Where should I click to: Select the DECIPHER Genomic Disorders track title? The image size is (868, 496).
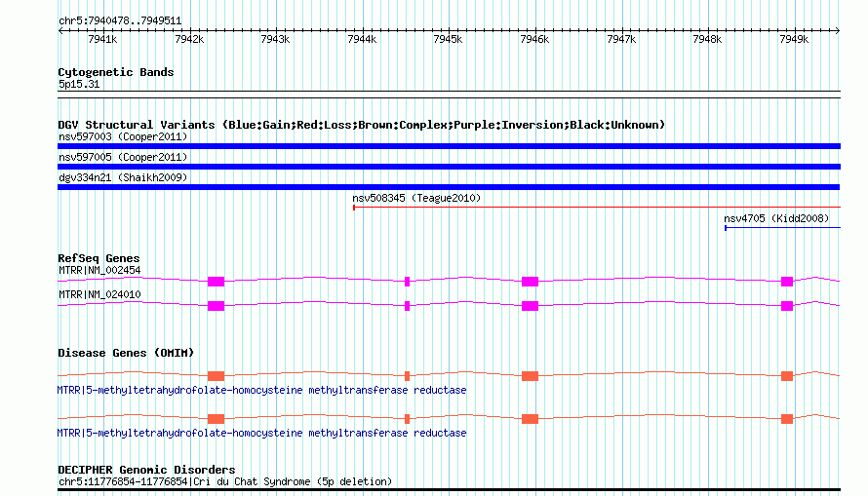(x=146, y=470)
